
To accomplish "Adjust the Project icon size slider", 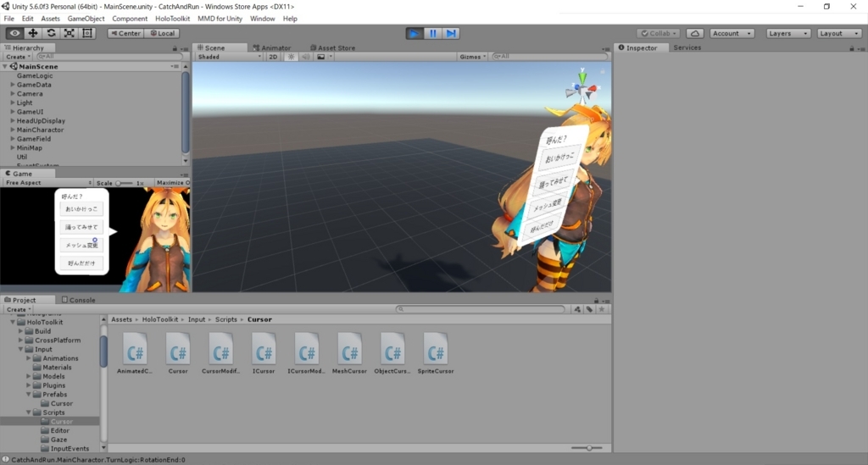I will [587, 448].
